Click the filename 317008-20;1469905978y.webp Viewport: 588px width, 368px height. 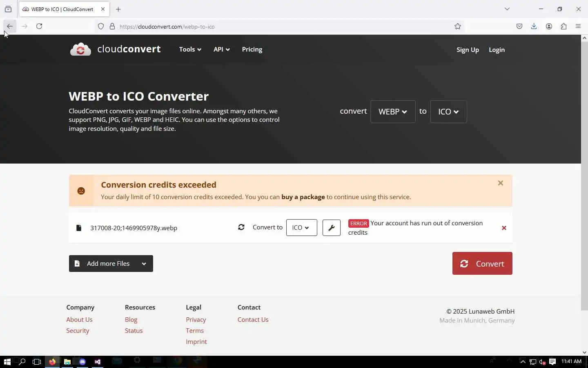[x=134, y=228]
